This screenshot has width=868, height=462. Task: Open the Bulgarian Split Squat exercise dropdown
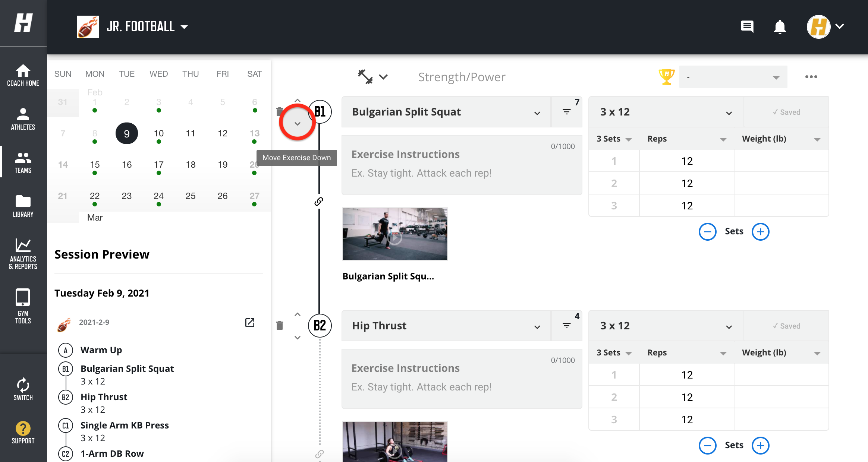point(446,112)
